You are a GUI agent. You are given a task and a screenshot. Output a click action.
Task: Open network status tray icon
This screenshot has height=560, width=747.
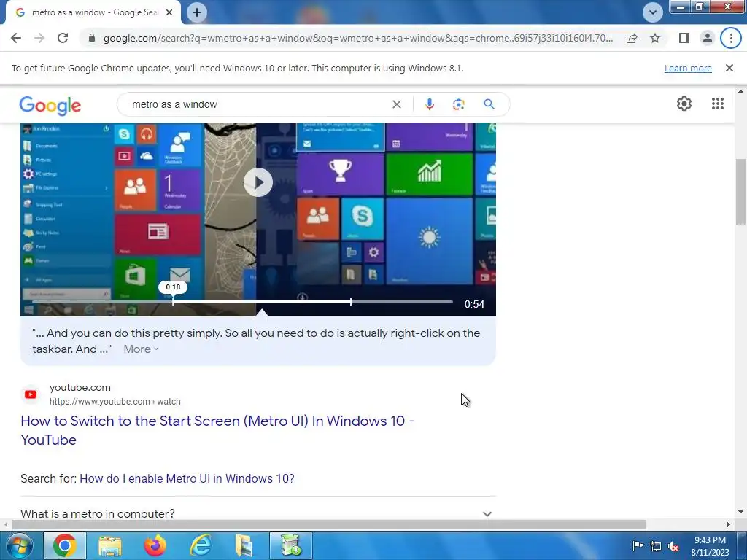(x=656, y=546)
